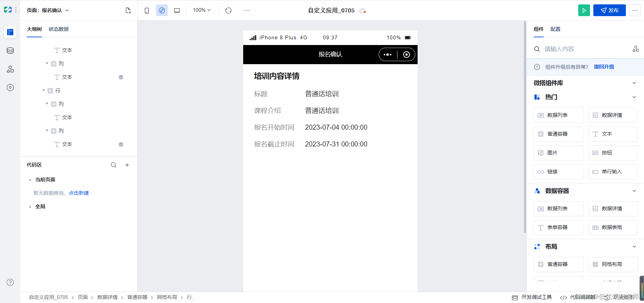Screen dimensions: 644x303
Task: Click the 2023-07-31 00:00:00 value on canvas
Action: tap(336, 144)
